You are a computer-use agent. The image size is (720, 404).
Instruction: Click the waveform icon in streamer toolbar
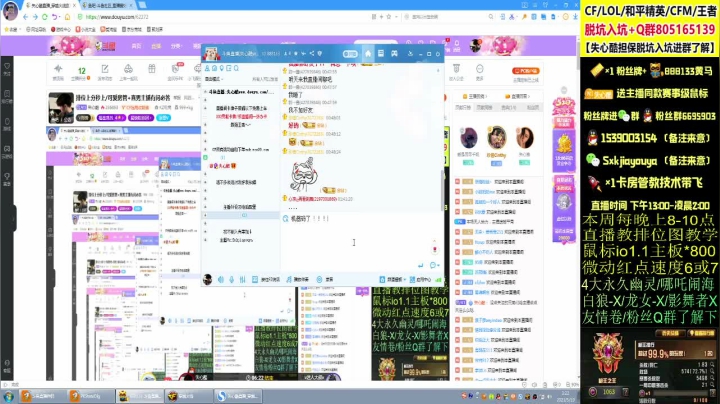(x=58, y=69)
